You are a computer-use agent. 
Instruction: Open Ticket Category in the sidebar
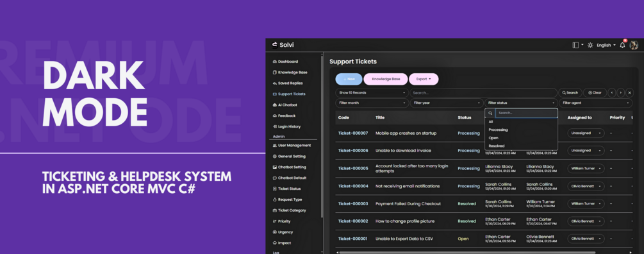point(292,210)
